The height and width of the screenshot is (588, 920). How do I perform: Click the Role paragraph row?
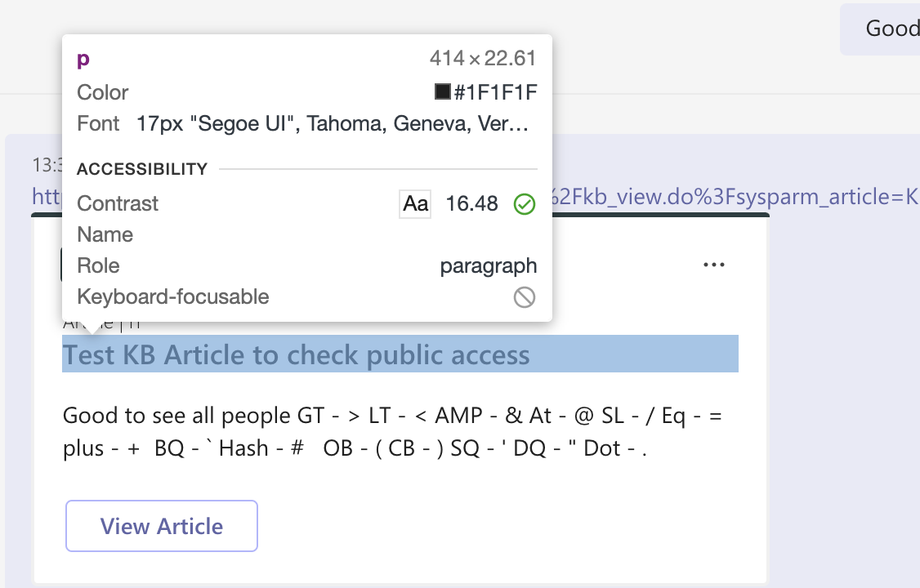(x=489, y=265)
